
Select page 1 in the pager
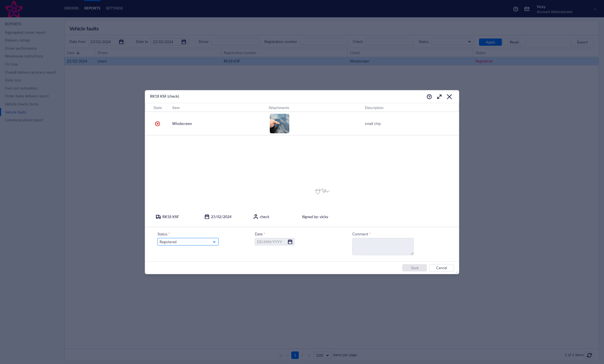tap(295, 355)
